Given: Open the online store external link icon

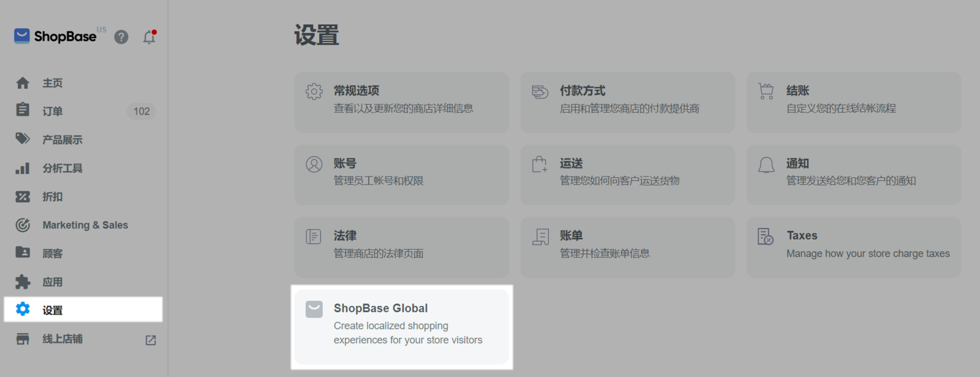Looking at the screenshot, I should coord(151,340).
